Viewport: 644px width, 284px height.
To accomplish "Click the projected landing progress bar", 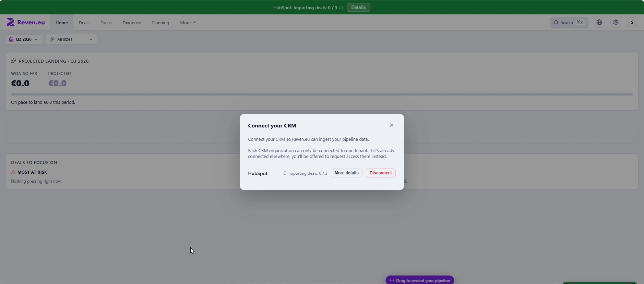I will [x=322, y=94].
